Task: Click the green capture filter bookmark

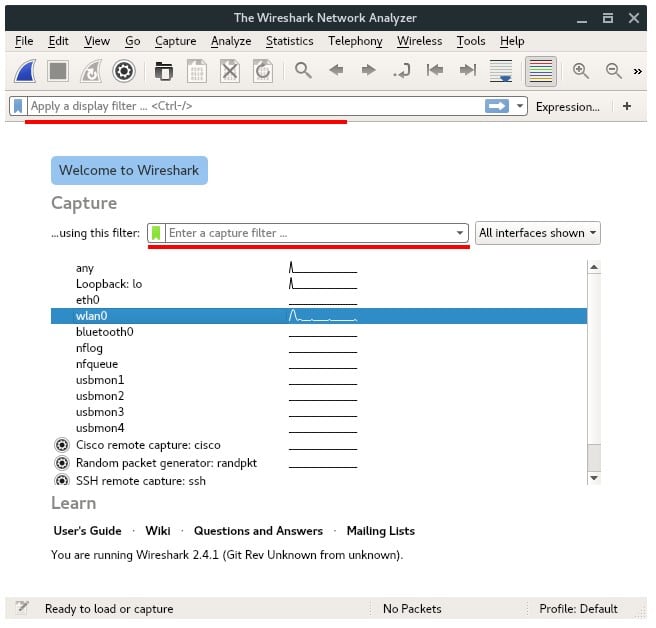Action: 156,233
